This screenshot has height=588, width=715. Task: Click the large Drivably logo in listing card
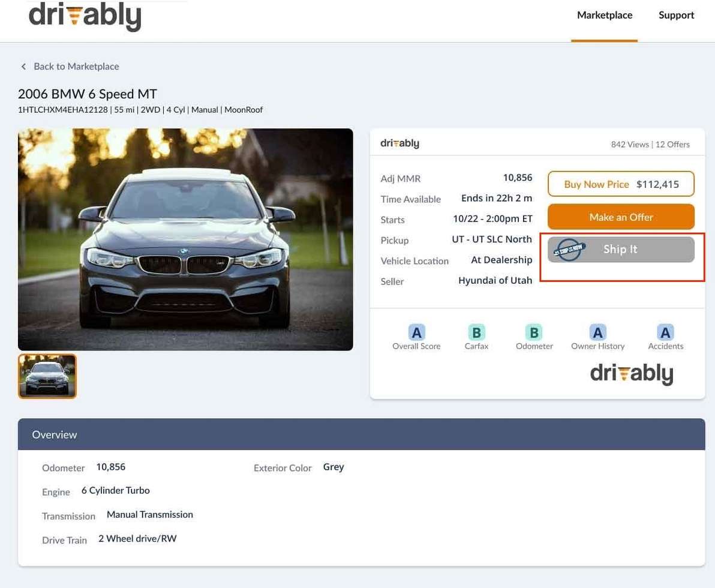pos(632,374)
